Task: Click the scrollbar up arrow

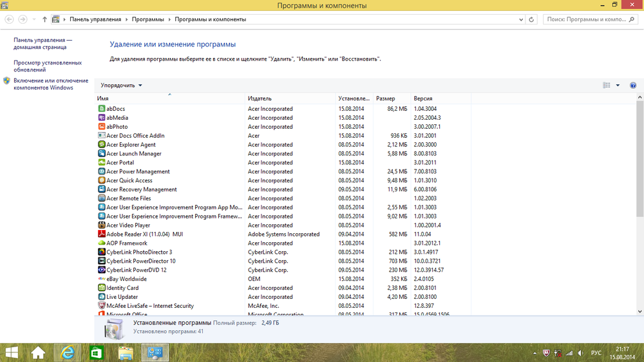Action: [639, 97]
